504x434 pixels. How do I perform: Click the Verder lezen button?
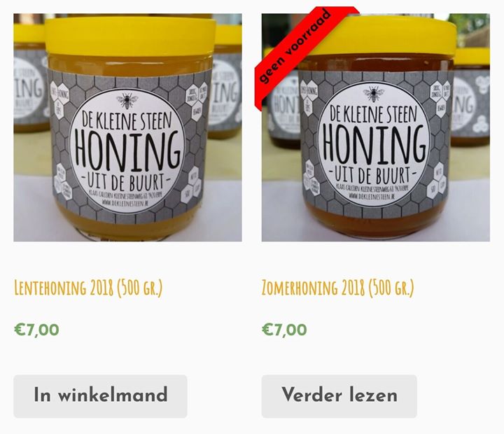coord(339,396)
